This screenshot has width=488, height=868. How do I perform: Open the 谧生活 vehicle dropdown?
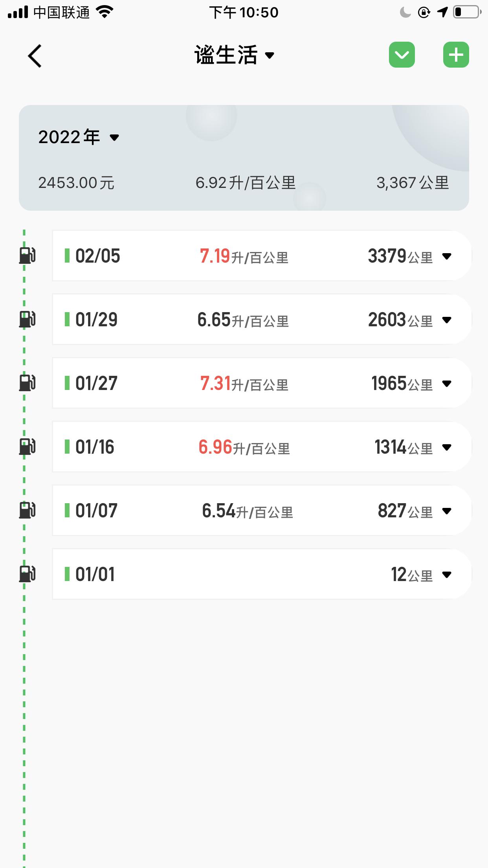pos(235,55)
